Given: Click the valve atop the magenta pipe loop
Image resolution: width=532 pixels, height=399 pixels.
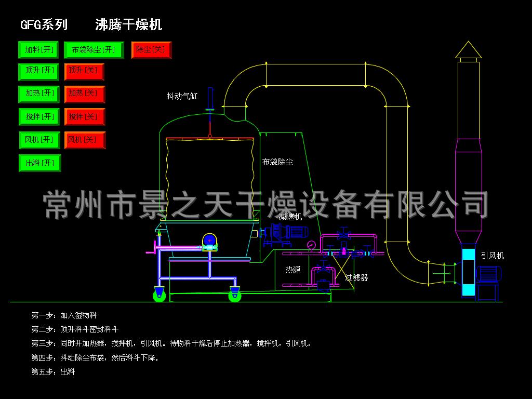Looking at the screenshot, I should 343,233.
